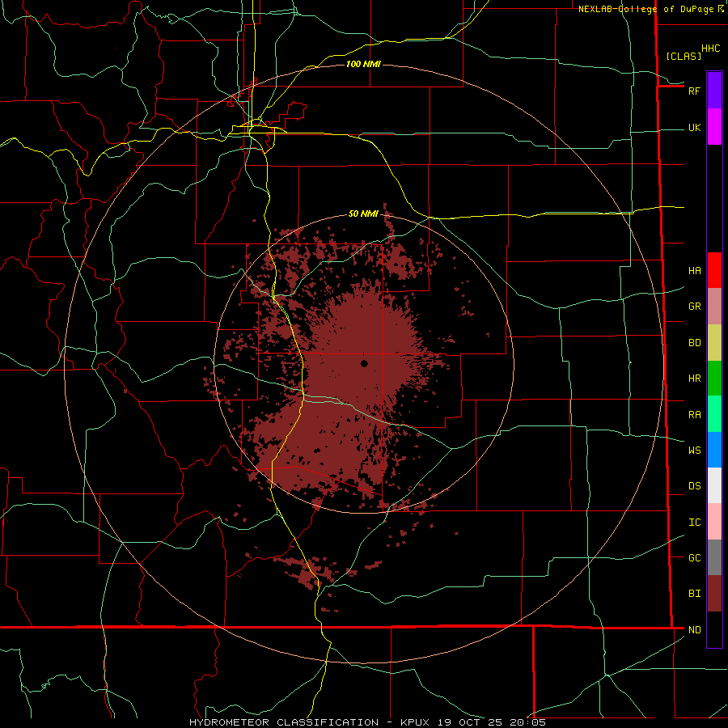Click the ND legend label
This screenshot has width=728, height=728.
pos(694,629)
